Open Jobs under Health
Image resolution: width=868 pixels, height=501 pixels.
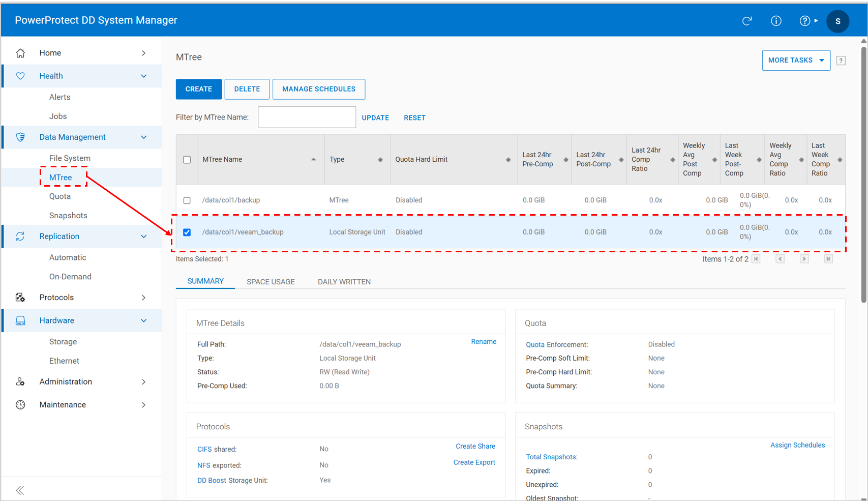coord(58,116)
